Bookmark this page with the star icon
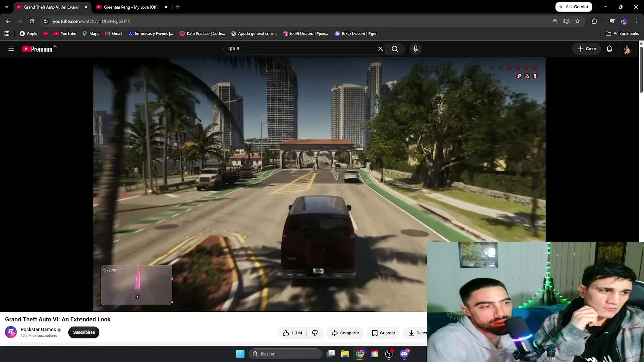Screen dimensions: 644x362 pyautogui.click(x=577, y=21)
